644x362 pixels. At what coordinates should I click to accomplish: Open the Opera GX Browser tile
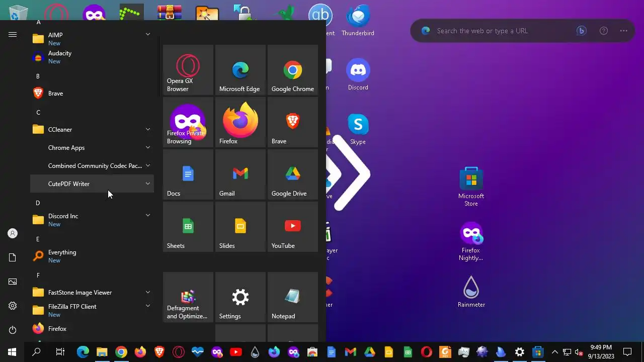click(x=188, y=70)
